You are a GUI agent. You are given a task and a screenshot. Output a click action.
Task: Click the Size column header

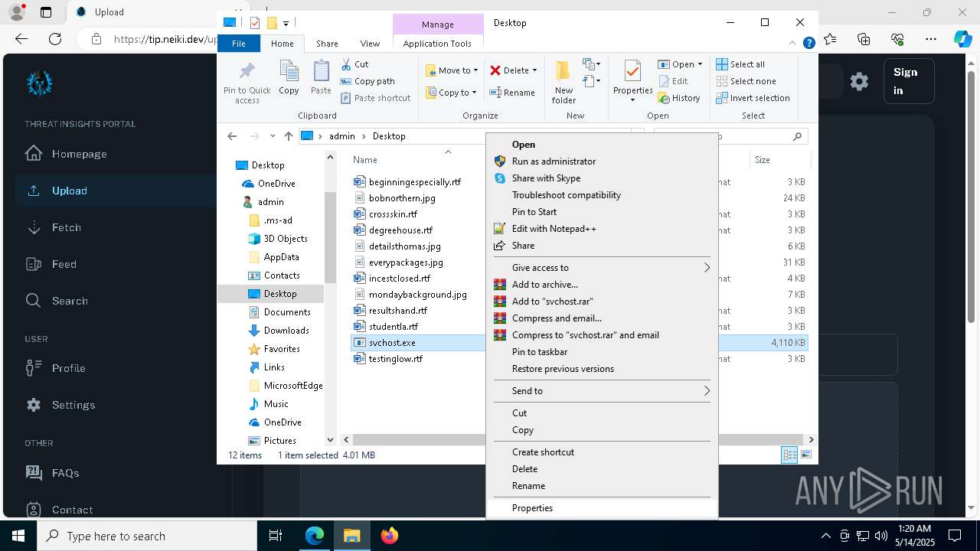[763, 160]
